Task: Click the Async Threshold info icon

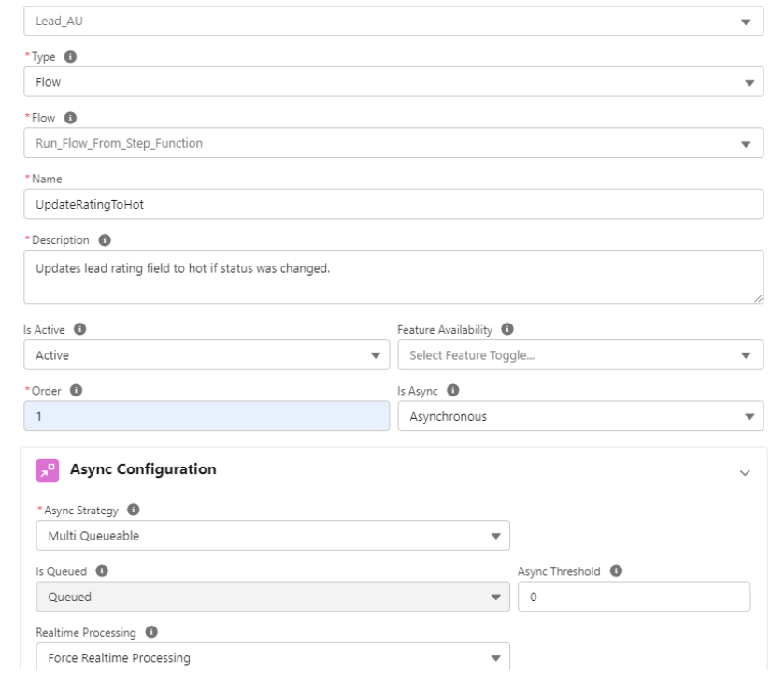Action: [x=615, y=570]
